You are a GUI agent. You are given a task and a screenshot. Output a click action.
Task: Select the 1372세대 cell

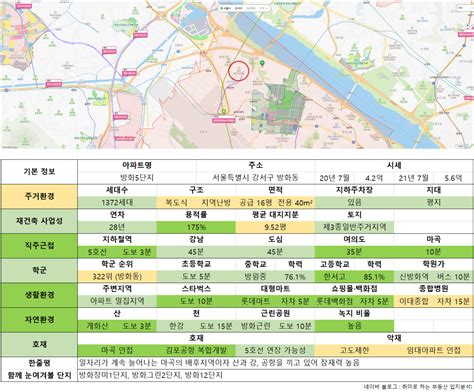click(117, 202)
